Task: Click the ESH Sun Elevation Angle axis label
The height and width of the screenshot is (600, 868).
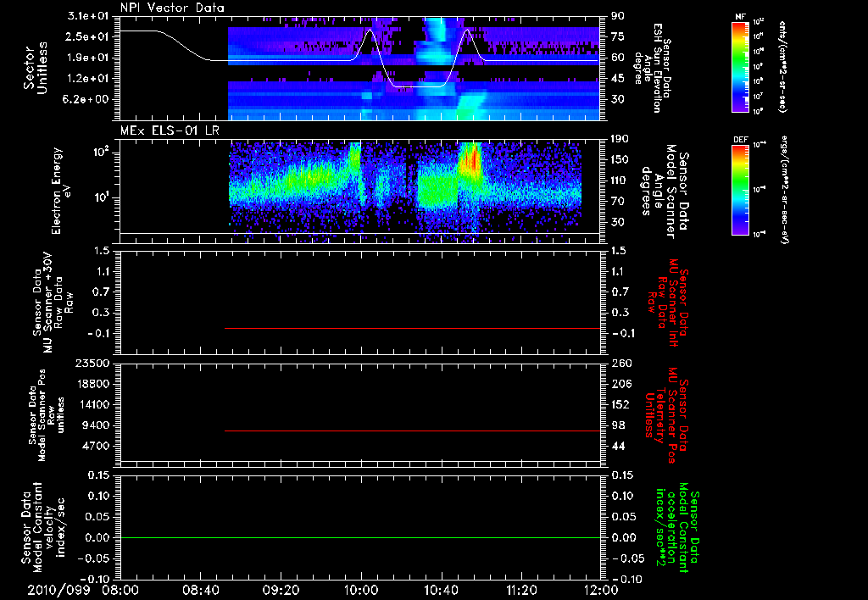Action: tap(653, 68)
